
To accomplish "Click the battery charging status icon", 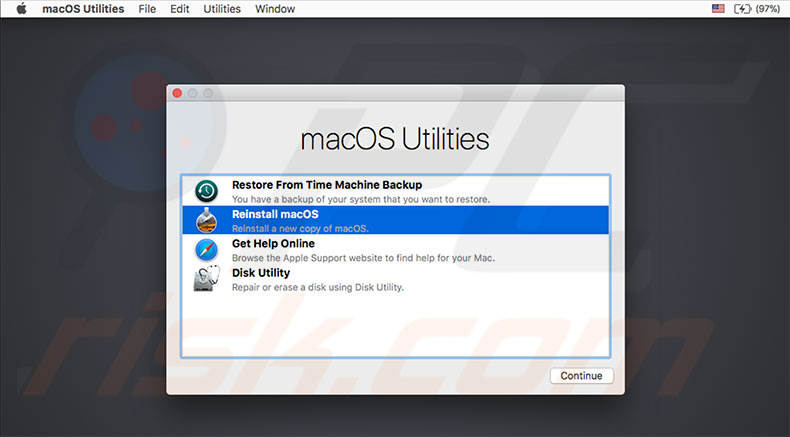I will tap(742, 9).
